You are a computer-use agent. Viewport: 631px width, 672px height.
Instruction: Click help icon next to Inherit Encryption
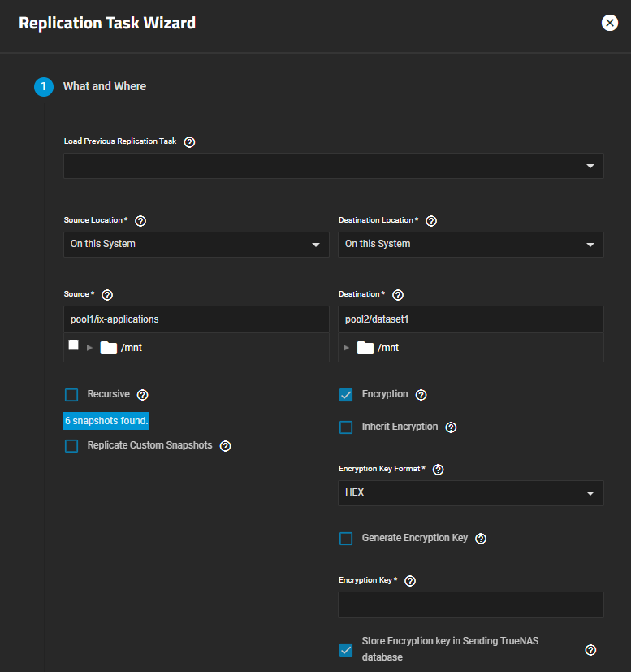point(451,427)
